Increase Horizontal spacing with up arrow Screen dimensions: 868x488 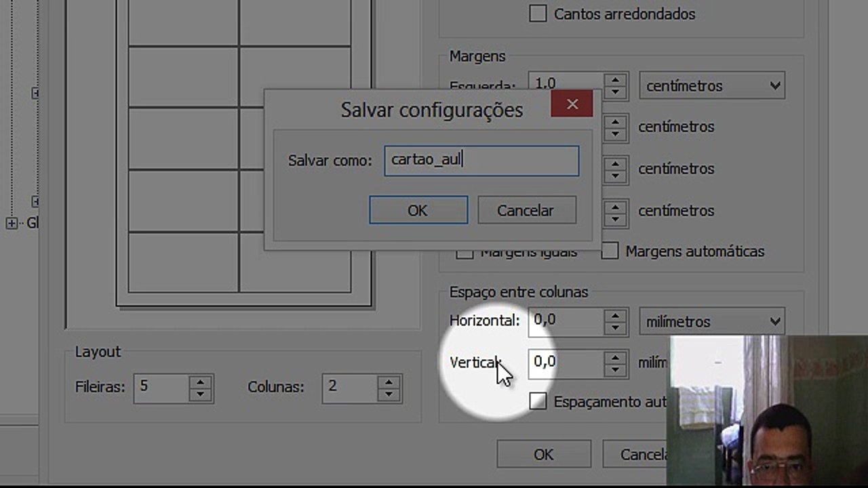615,315
